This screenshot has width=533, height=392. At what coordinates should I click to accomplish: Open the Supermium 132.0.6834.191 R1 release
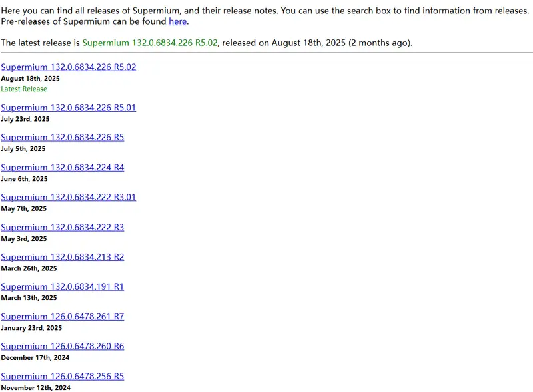pos(62,287)
